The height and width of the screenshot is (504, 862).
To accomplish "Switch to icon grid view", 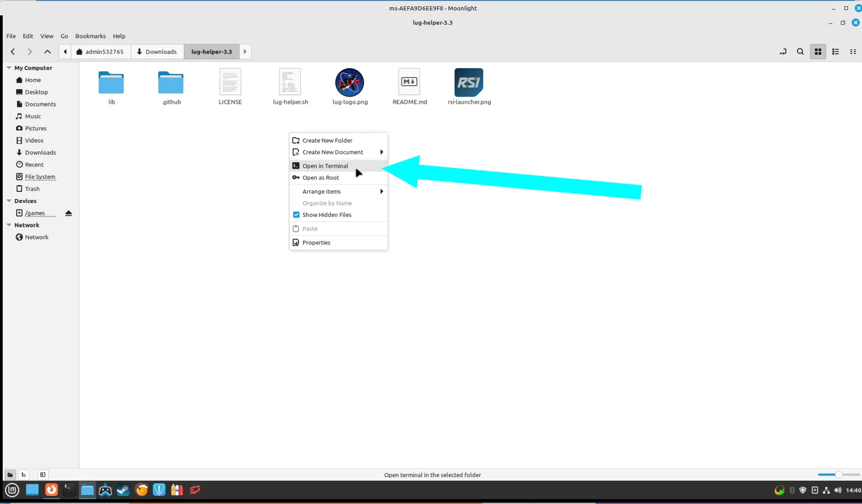I will tap(818, 52).
